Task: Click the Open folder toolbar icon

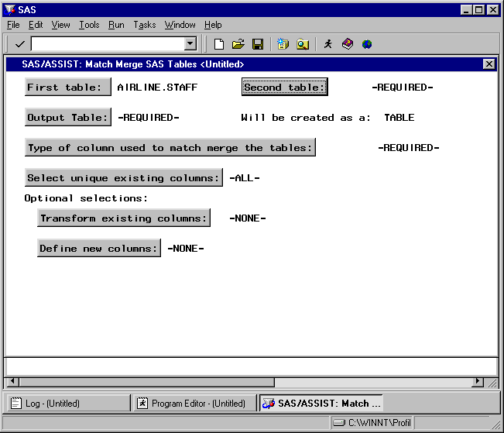Action: coord(238,44)
